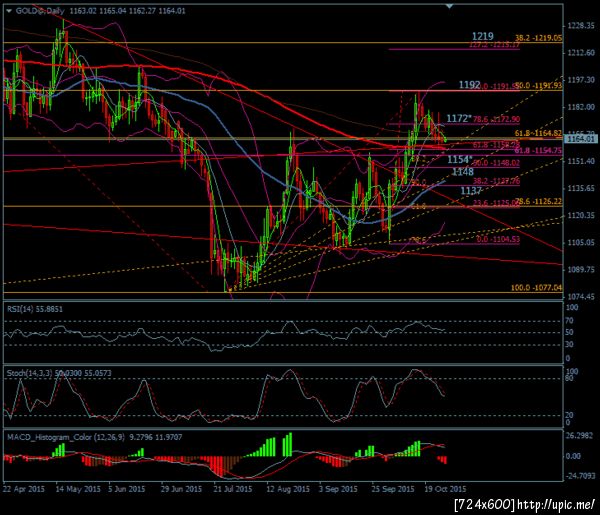Click the 3 Sep 2015 date label

pos(338,489)
